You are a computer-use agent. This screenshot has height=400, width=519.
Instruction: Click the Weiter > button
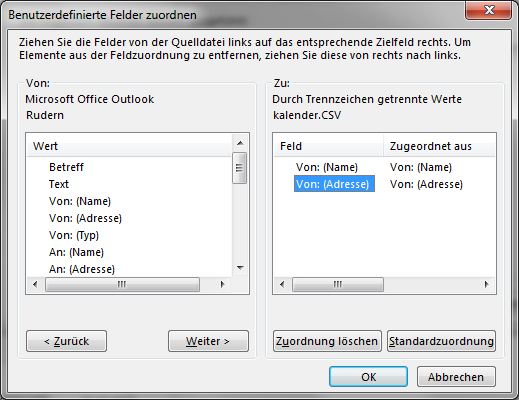pos(208,341)
